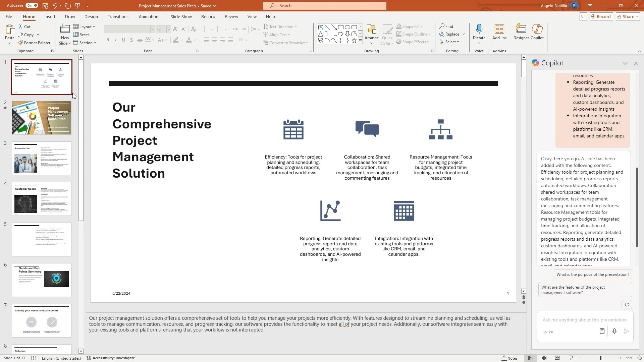Click the Format Painter tool
Screen dimensions: 644x362
34,43
